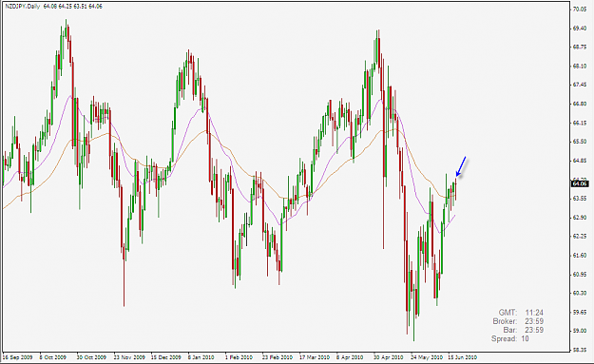Click the 59.65 price axis label
The width and height of the screenshot is (594, 364).
pyautogui.click(x=580, y=313)
